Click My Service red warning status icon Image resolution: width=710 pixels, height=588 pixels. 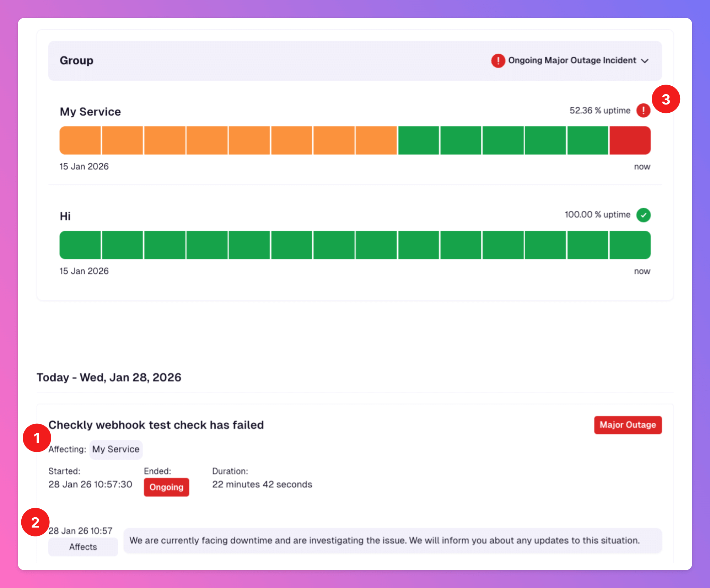[x=643, y=111]
